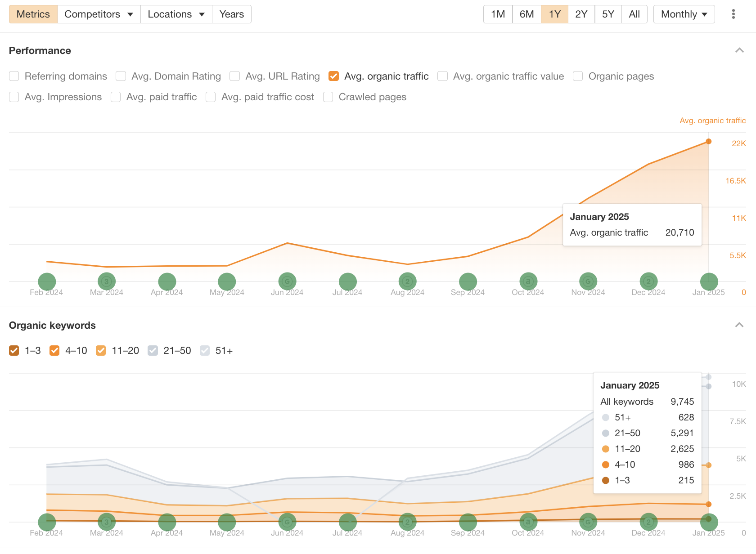Open the three-dot more options menu

click(x=733, y=14)
